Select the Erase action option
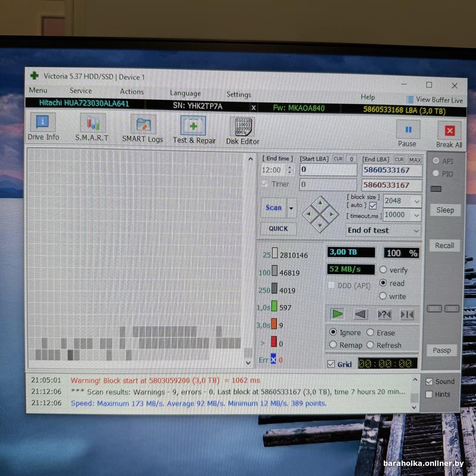The height and width of the screenshot is (476, 476). [x=370, y=333]
